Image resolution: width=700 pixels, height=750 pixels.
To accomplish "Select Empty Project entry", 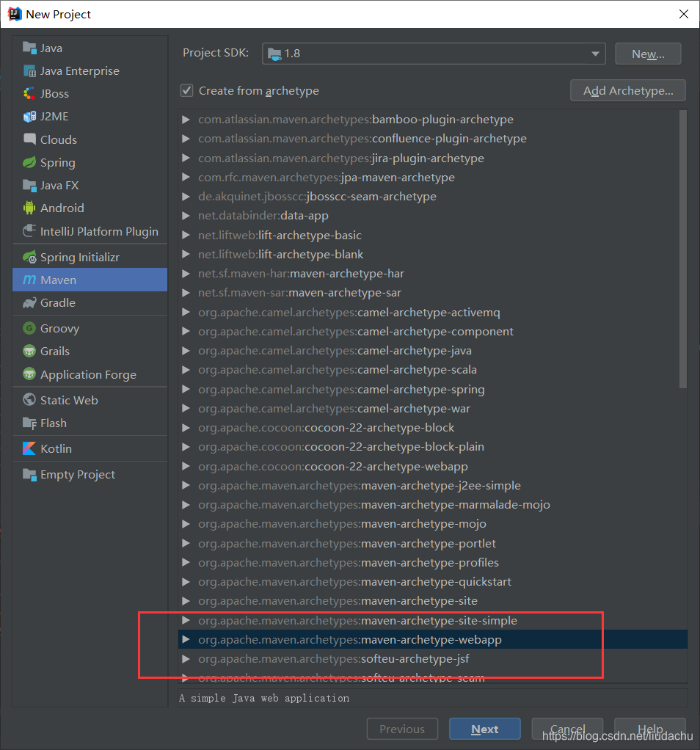I will tap(90, 475).
